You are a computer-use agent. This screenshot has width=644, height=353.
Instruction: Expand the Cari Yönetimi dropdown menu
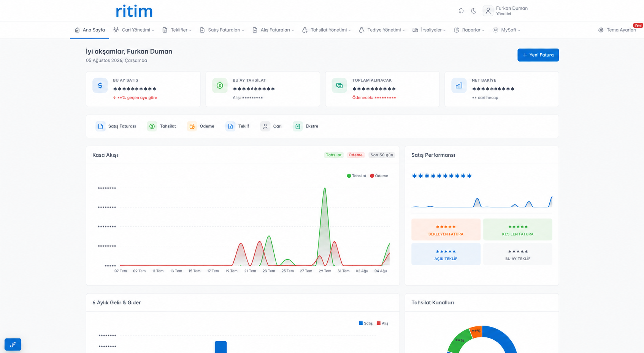(x=134, y=30)
